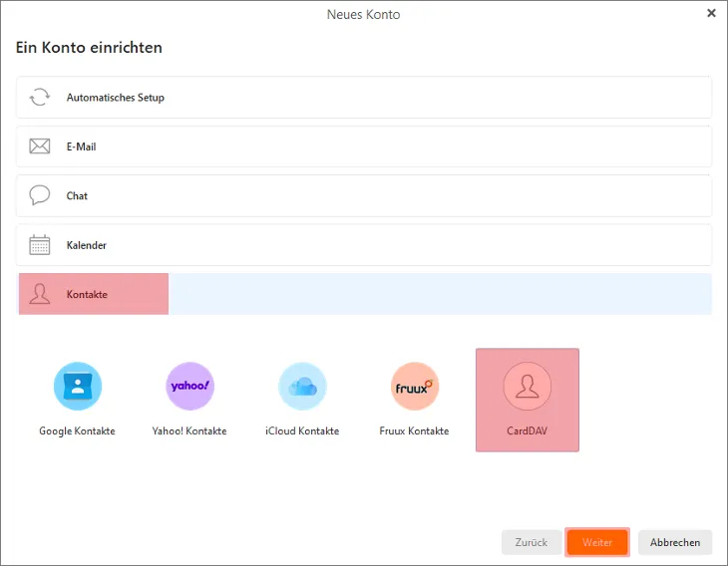The height and width of the screenshot is (566, 728).
Task: Choose the Kontakte account type
Action: pyautogui.click(x=364, y=294)
